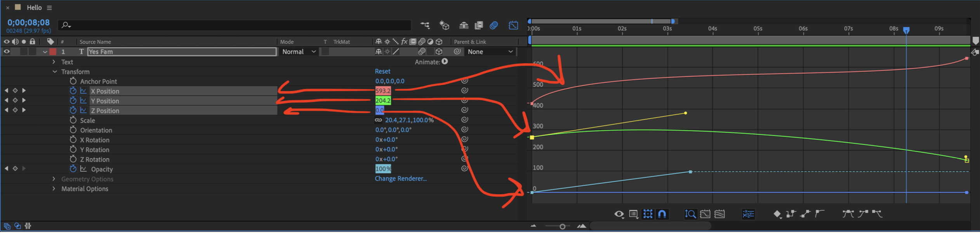Viewport: 980px width, 235px height.
Task: Toggle motion blur switch on Yes Fam layer
Action: [422, 52]
